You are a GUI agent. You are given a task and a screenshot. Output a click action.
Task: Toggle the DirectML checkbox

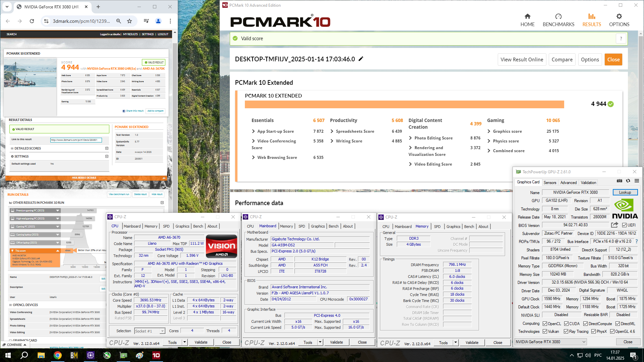[618, 324]
